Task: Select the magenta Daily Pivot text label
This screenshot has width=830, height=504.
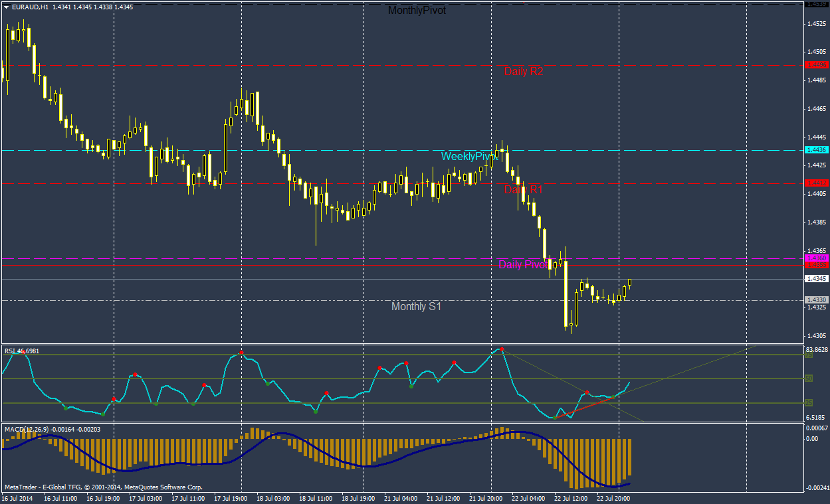Action: coord(522,264)
